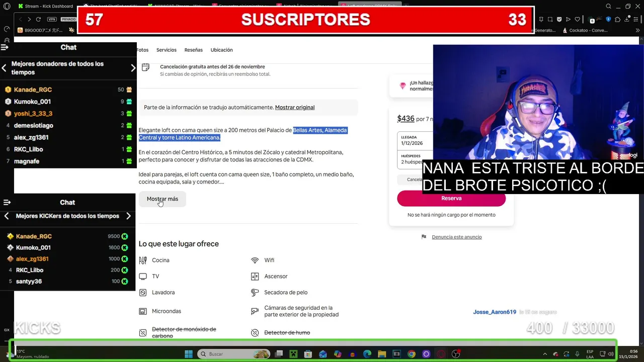Click Denuncia este anuncio link
Screen dimensions: 644x362
(456, 237)
